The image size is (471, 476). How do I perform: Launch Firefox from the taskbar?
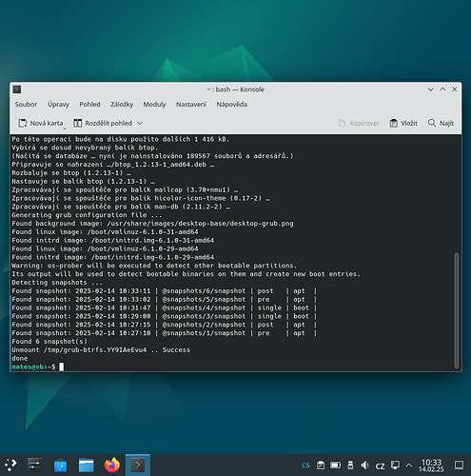[x=112, y=466]
